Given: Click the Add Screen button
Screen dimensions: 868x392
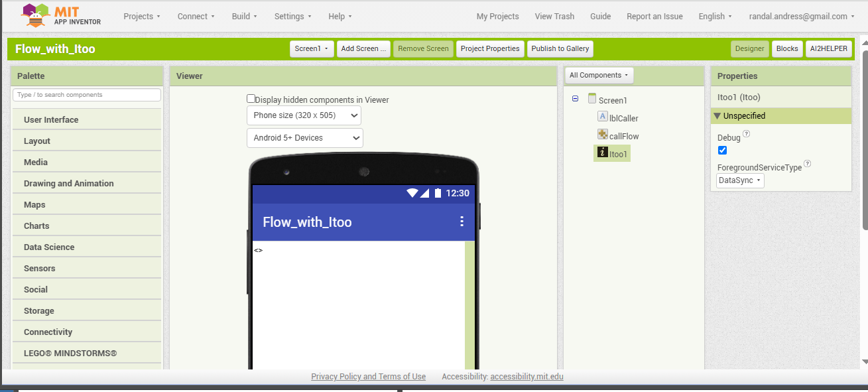Looking at the screenshot, I should pyautogui.click(x=363, y=48).
